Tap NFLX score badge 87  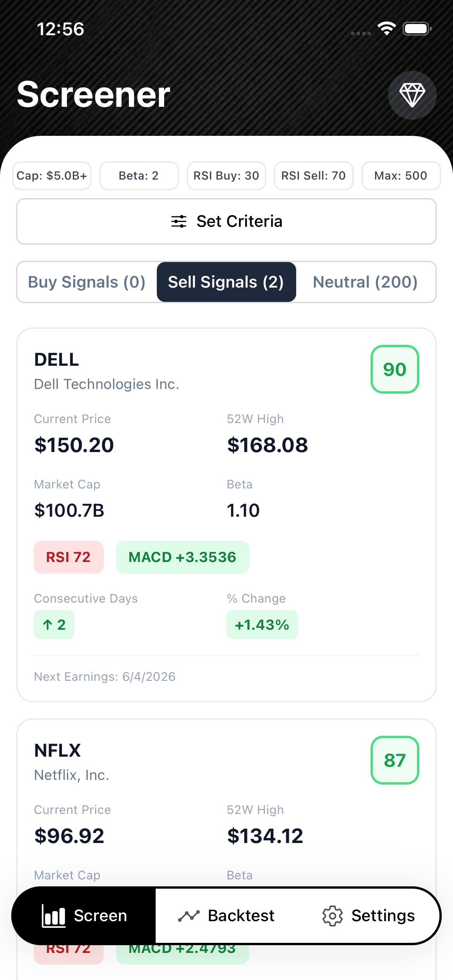point(395,760)
